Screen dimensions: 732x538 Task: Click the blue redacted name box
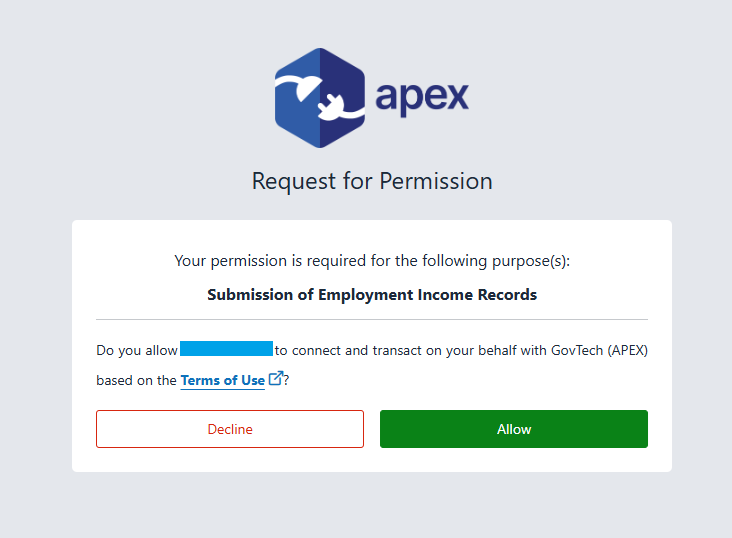226,349
